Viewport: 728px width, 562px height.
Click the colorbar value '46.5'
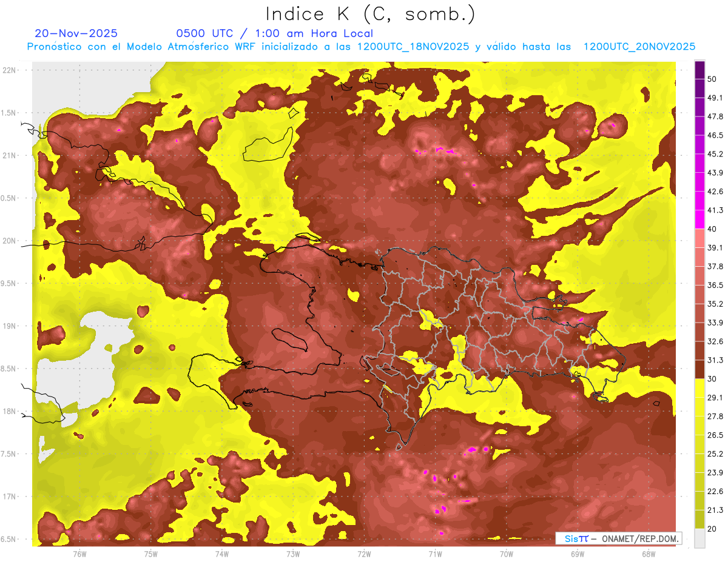click(x=715, y=135)
